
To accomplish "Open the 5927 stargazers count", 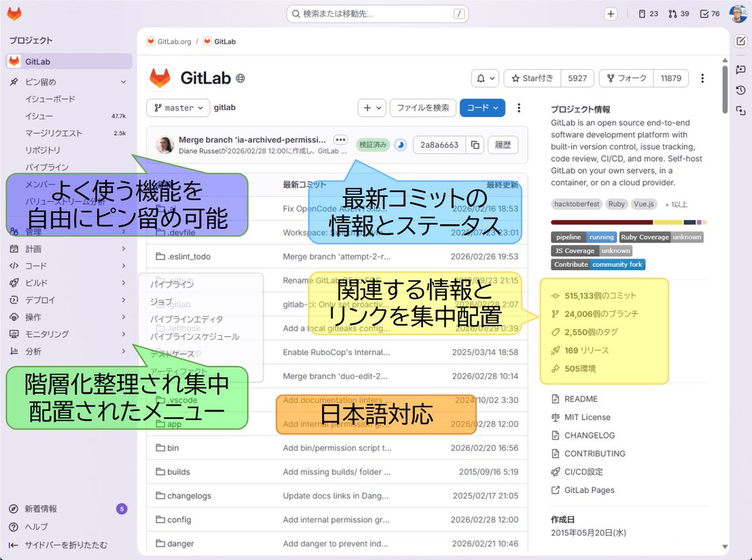I will [x=577, y=78].
